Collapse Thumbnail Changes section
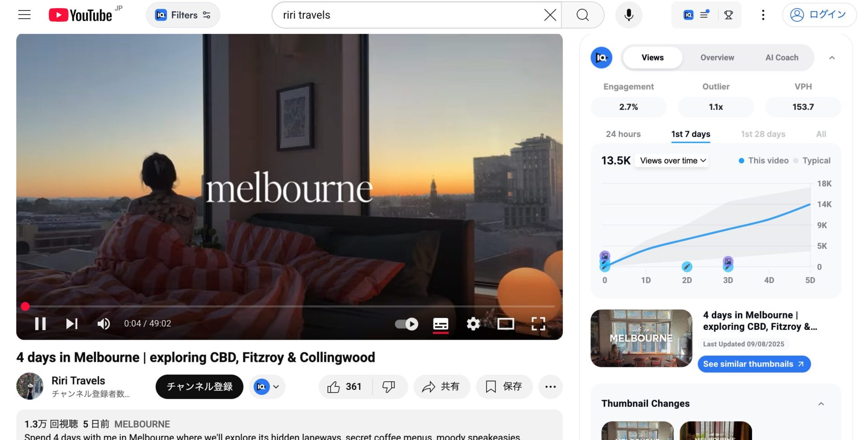The width and height of the screenshot is (868, 440). (x=821, y=403)
